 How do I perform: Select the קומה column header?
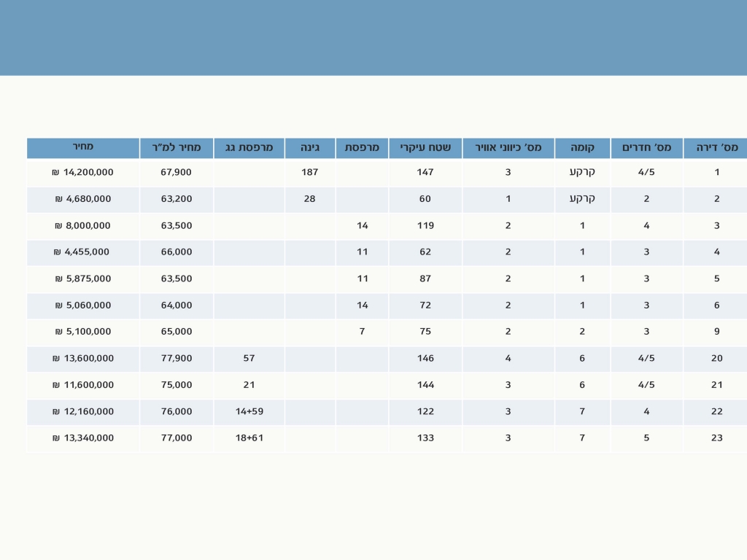(582, 148)
